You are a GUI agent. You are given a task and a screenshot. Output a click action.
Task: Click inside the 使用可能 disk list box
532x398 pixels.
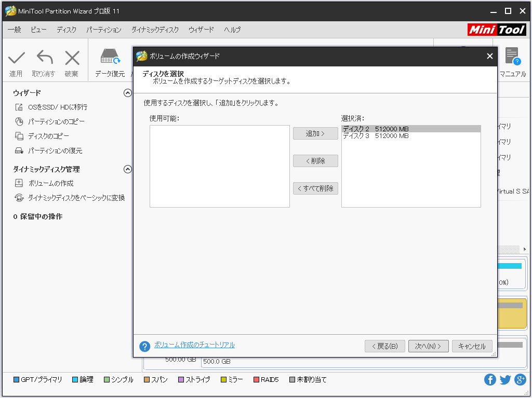tap(220, 166)
